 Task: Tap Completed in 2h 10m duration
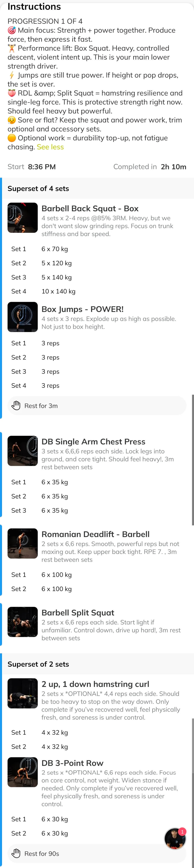click(150, 167)
